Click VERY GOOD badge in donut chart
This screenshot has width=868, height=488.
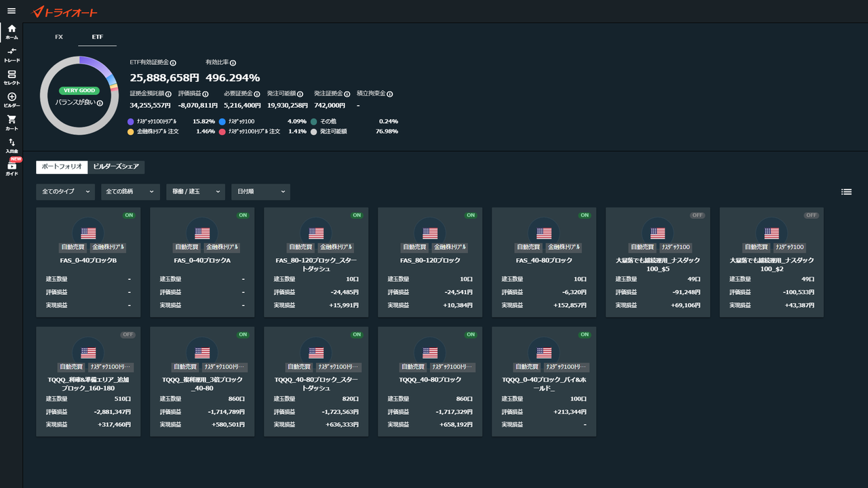pos(79,90)
